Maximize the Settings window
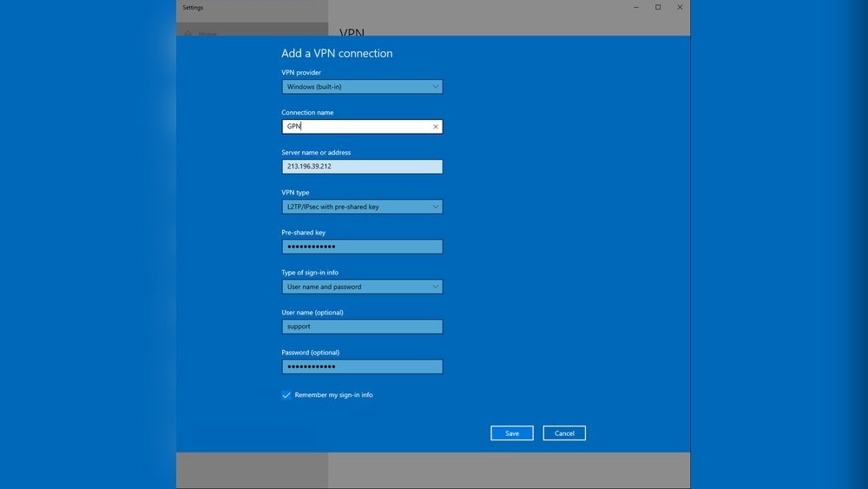 (x=658, y=8)
